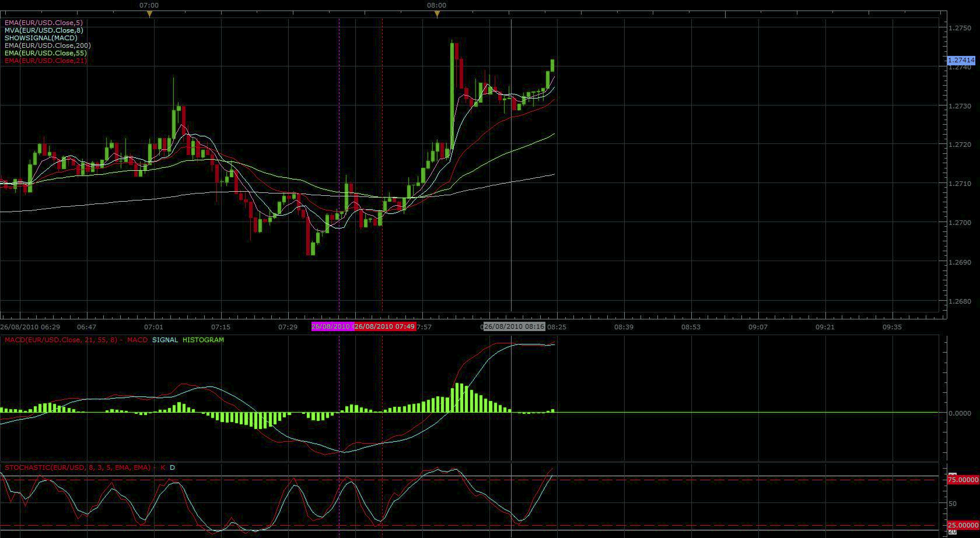
Task: Click the 07:15 time axis label
Action: point(221,327)
